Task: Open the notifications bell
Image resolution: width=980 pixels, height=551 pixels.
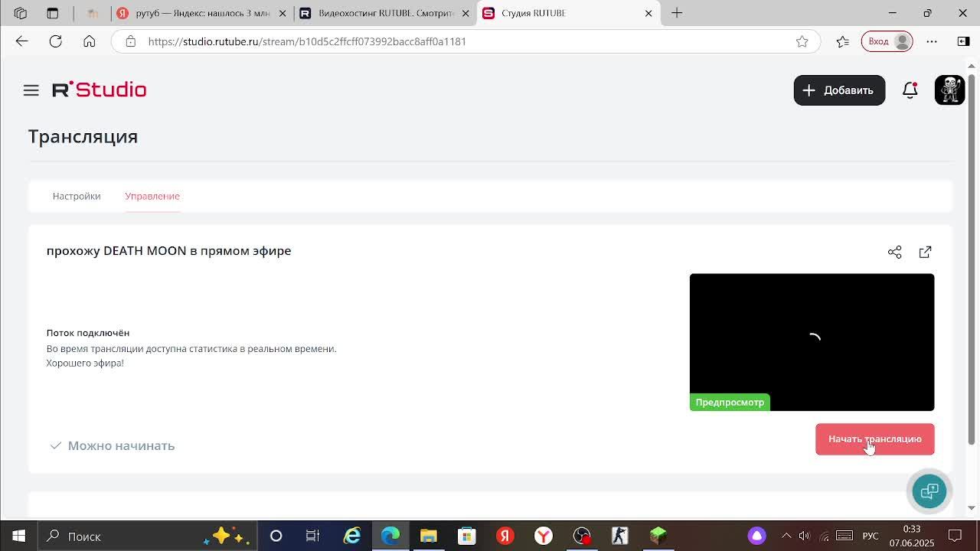Action: coord(910,90)
